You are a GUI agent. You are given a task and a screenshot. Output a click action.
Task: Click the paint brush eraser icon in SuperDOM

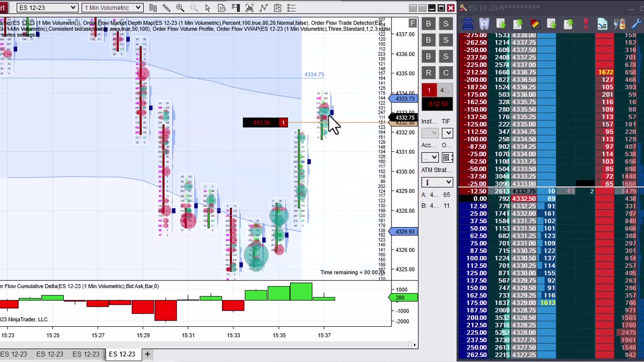click(535, 24)
